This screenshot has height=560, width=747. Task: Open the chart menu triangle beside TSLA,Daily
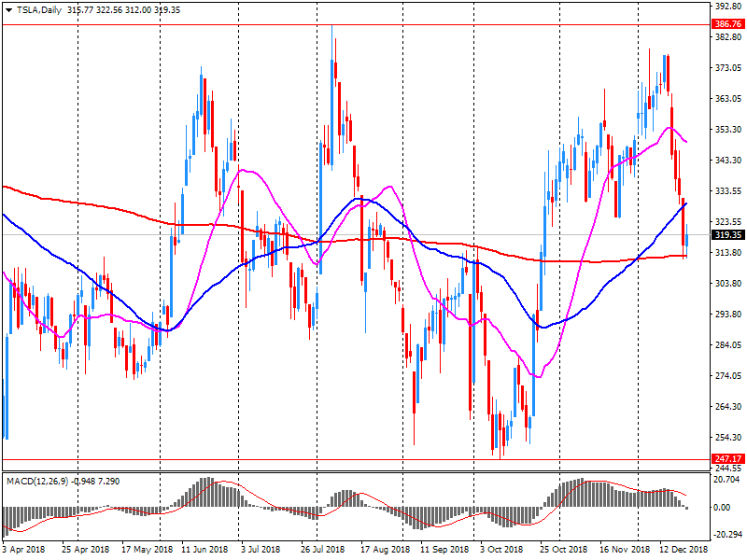[x=8, y=10]
